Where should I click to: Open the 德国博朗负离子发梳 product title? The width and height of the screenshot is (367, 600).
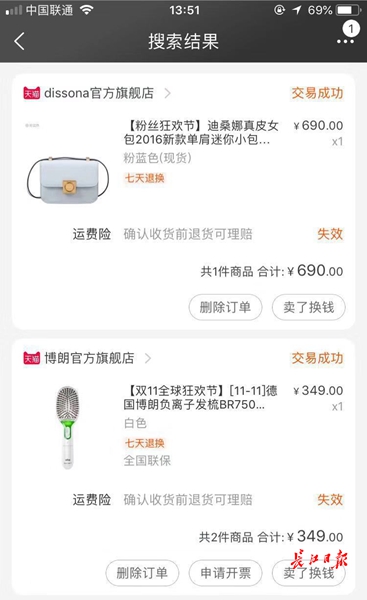click(200, 398)
